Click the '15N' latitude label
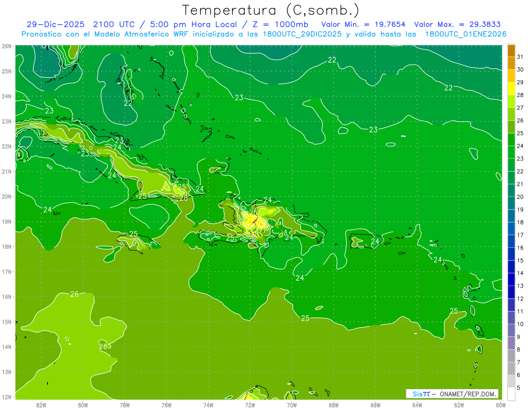Viewport: 532px width, 411px height. click(7, 321)
